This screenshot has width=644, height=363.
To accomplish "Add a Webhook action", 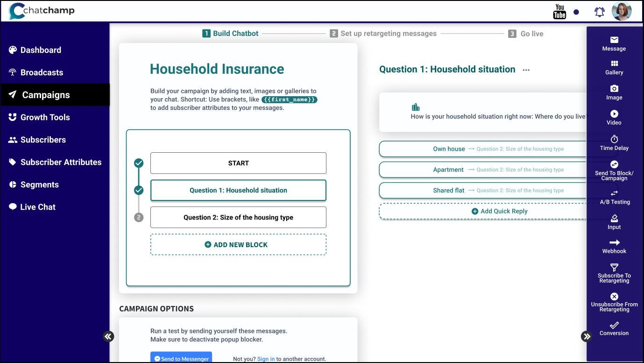I will [614, 247].
